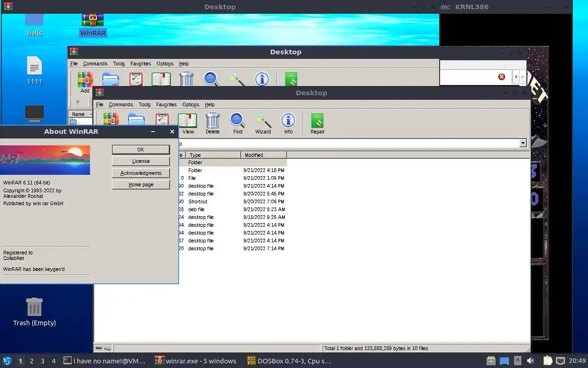Click the View book icon in back WinRAR window
The image size is (588, 368).
(161, 79)
